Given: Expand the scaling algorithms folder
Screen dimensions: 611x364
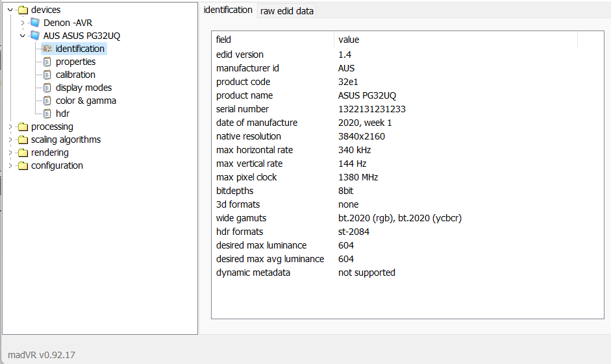Looking at the screenshot, I should coord(10,140).
